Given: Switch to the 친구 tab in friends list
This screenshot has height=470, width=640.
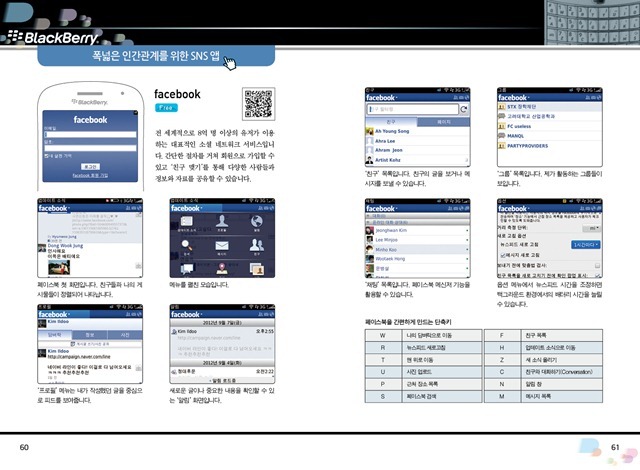Looking at the screenshot, I should 389,120.
